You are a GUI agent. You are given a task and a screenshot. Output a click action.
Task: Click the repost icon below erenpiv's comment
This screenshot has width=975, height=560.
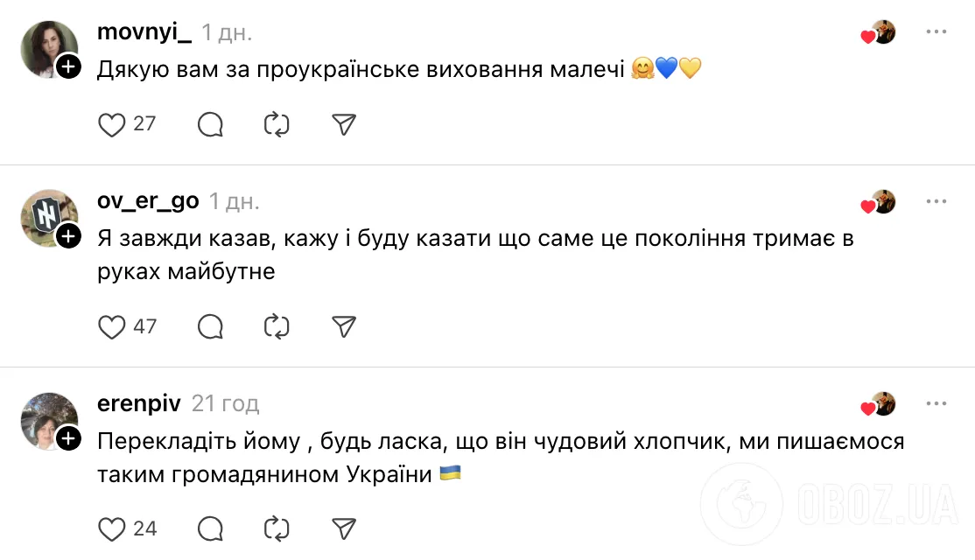276,529
